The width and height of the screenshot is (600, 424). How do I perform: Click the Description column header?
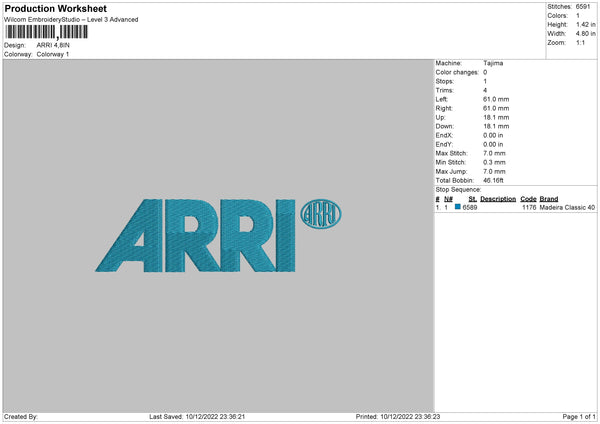tap(497, 198)
